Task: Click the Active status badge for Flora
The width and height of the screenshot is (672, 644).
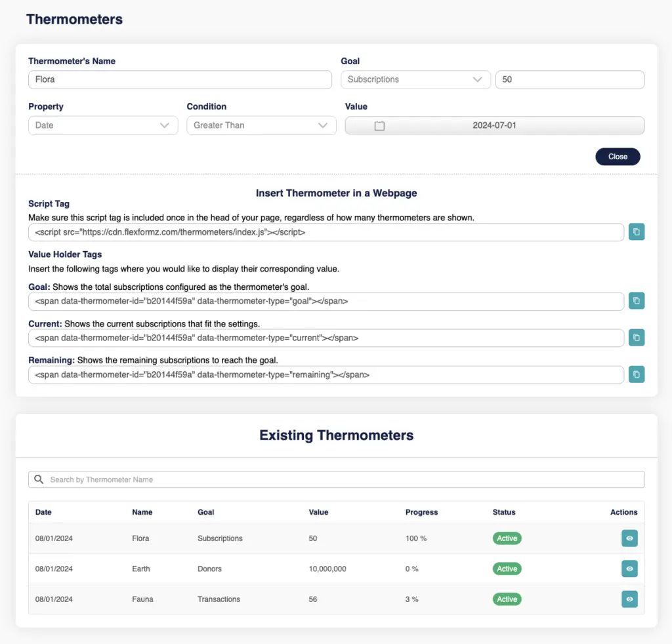Action: click(507, 538)
